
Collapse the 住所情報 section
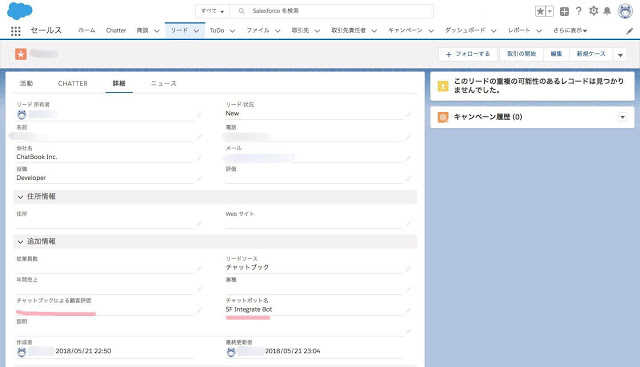20,197
